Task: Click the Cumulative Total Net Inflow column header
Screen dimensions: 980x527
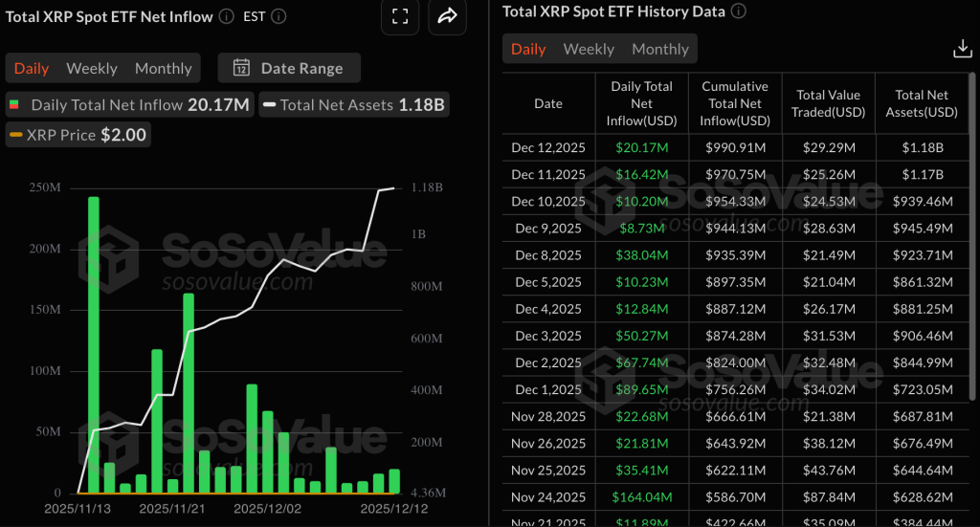Action: click(735, 103)
